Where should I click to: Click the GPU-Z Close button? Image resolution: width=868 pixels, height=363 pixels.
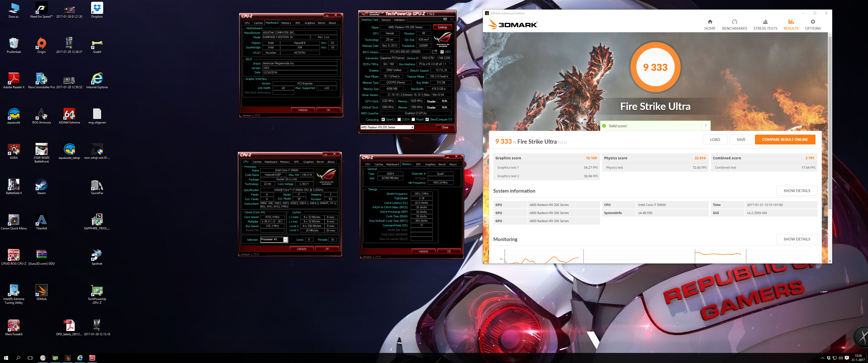[x=445, y=127]
